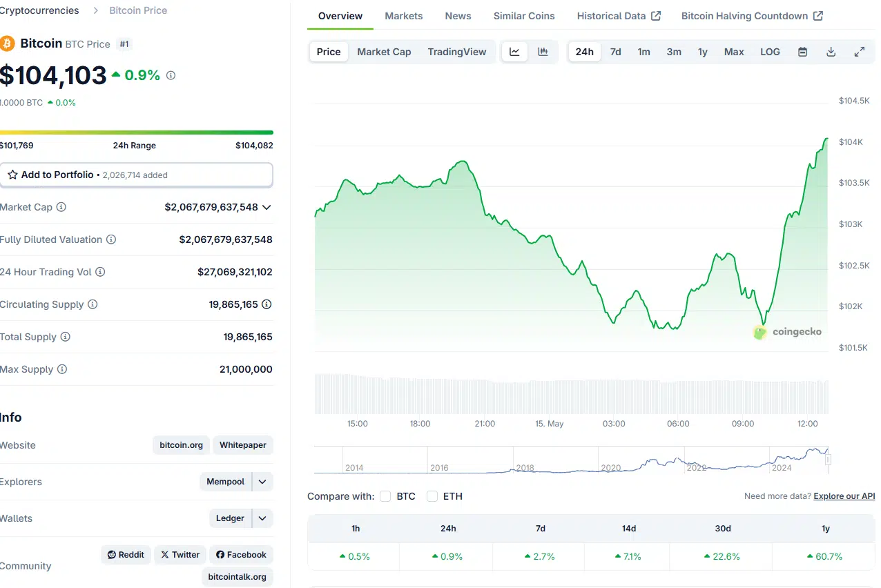Select the 24h time range
881x588 pixels.
[584, 52]
